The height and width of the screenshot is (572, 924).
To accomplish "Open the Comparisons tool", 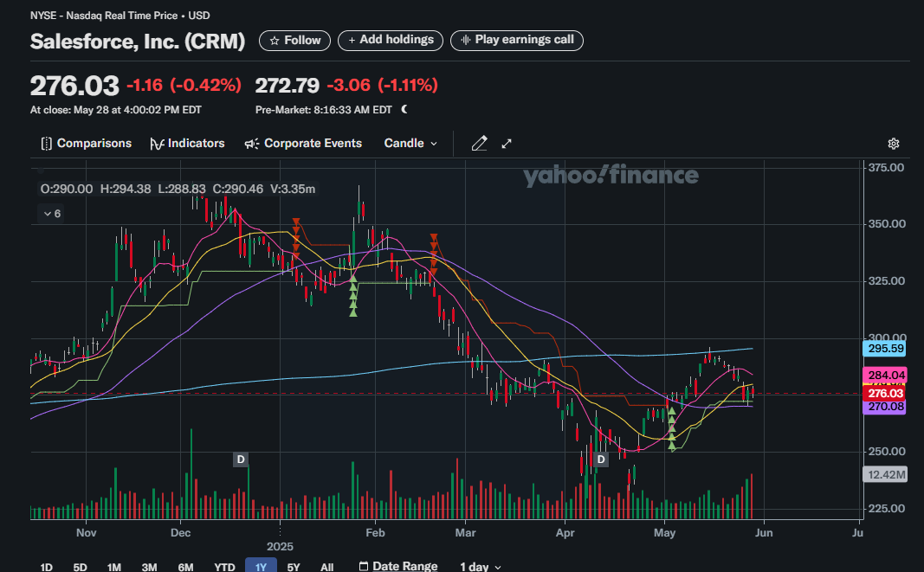I will 86,144.
